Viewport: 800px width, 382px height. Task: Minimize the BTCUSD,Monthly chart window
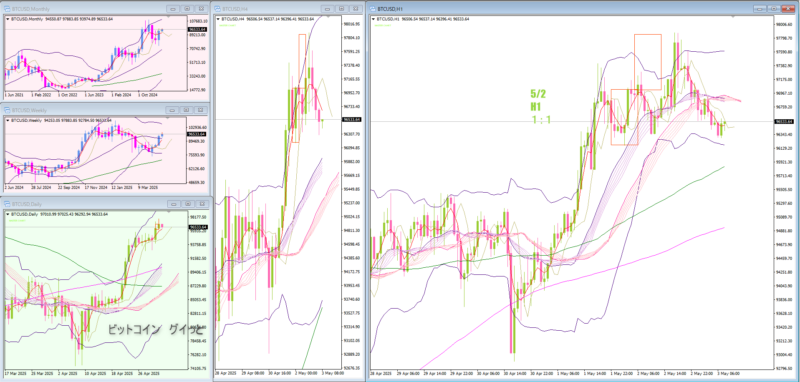[x=173, y=9]
